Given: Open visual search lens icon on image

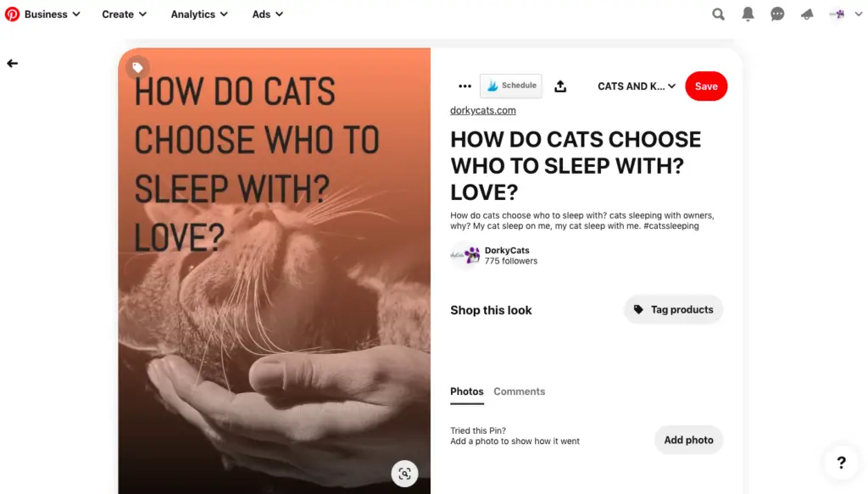Looking at the screenshot, I should pyautogui.click(x=404, y=474).
